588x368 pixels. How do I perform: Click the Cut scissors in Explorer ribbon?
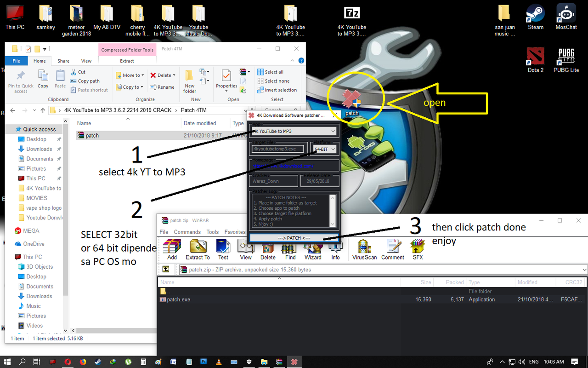coord(79,72)
